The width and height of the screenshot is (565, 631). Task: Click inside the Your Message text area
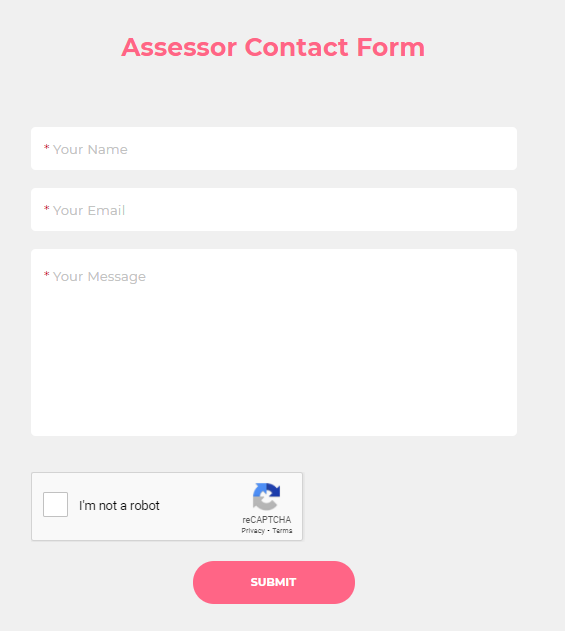274,342
